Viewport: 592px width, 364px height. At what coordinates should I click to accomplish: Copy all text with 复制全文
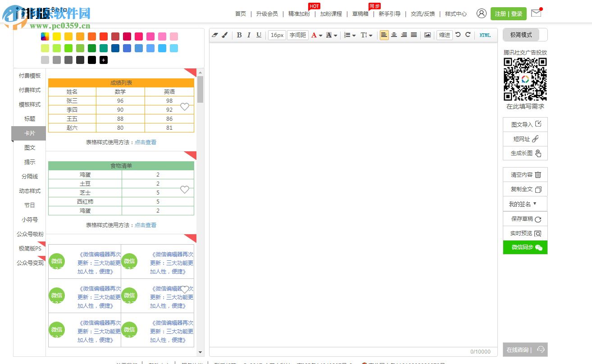click(525, 189)
